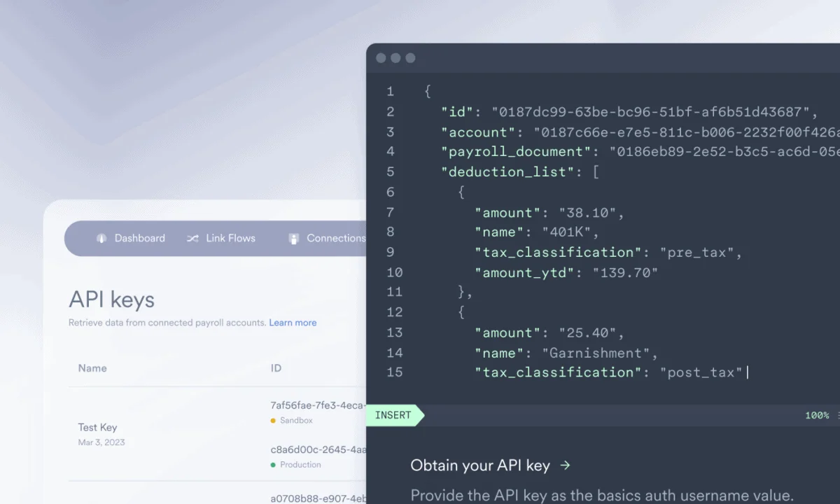Click the green Production status dot

[273, 465]
